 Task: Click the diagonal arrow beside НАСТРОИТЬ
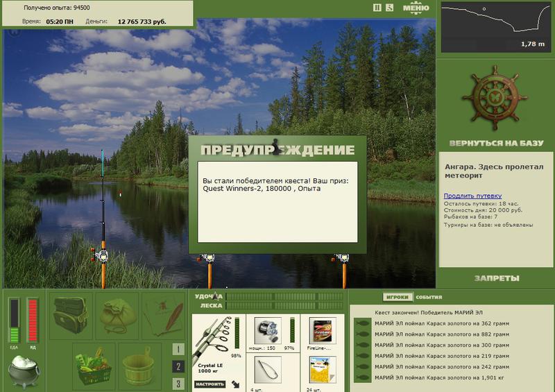click(235, 384)
